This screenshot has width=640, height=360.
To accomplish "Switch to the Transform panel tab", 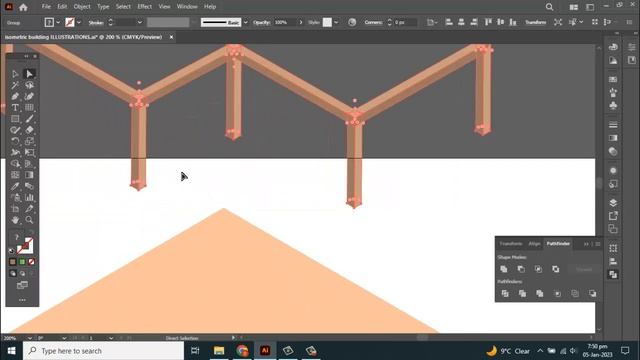I will 511,244.
